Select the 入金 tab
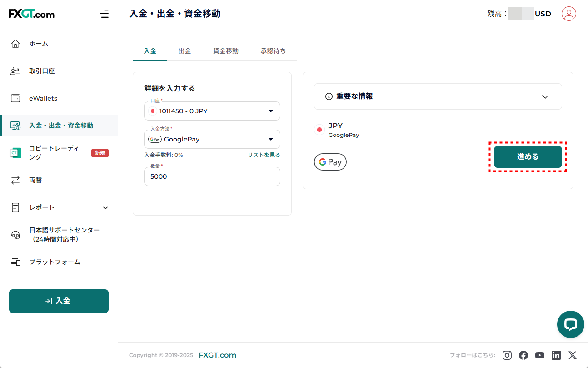Viewport: 588px width, 368px height. 150,51
